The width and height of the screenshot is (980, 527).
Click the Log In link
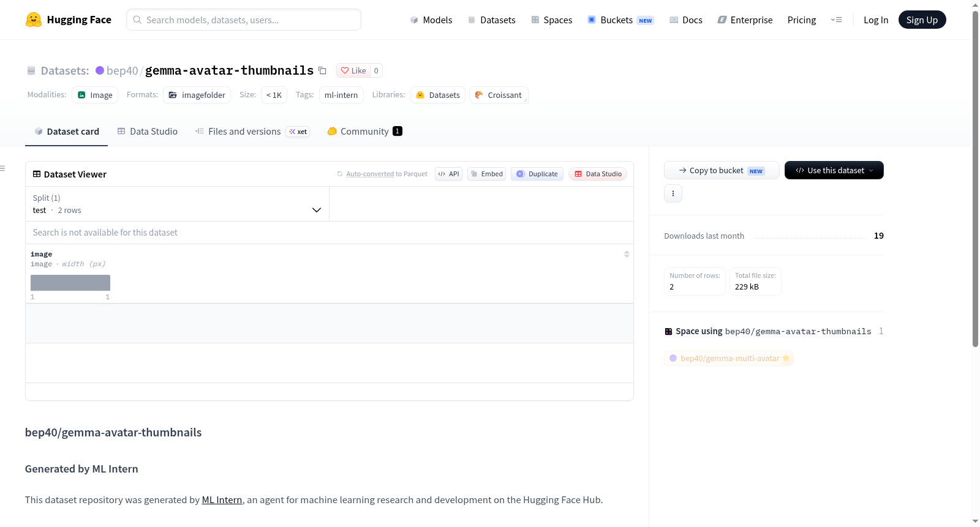876,20
